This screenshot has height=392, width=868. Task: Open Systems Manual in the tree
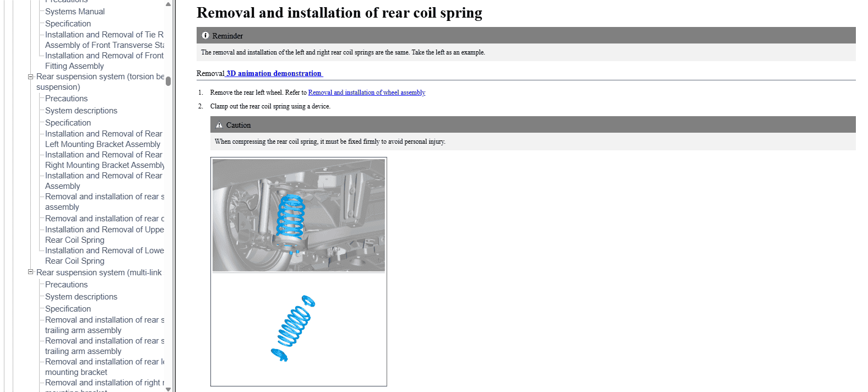pyautogui.click(x=75, y=12)
